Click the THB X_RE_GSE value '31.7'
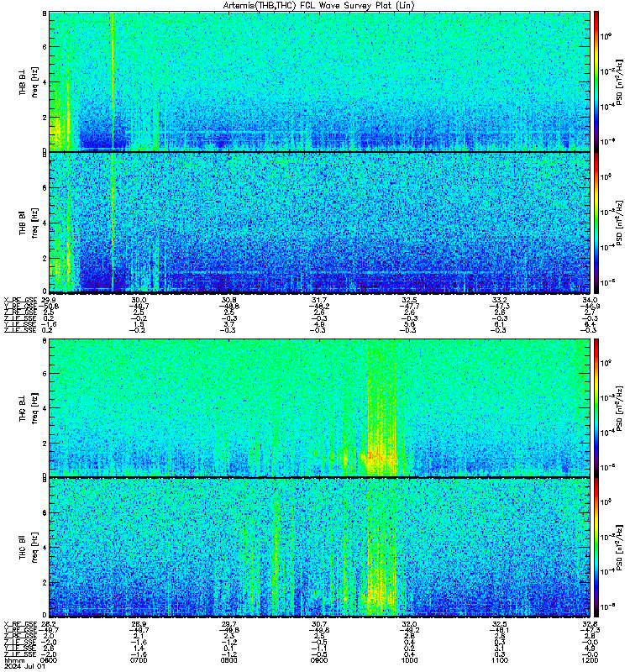 pos(319,300)
